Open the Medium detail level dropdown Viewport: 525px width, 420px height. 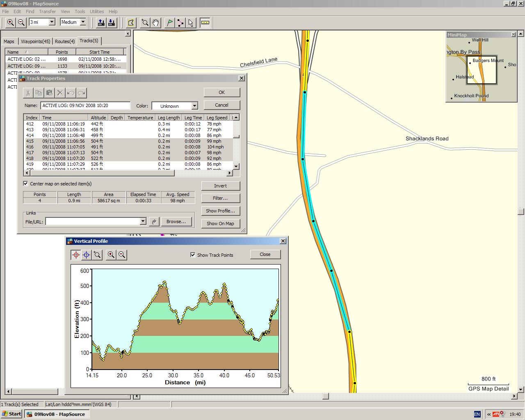click(x=83, y=22)
